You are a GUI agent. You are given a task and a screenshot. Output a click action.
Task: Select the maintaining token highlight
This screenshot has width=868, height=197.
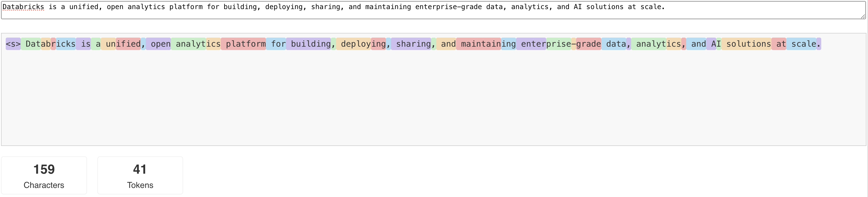click(x=478, y=44)
